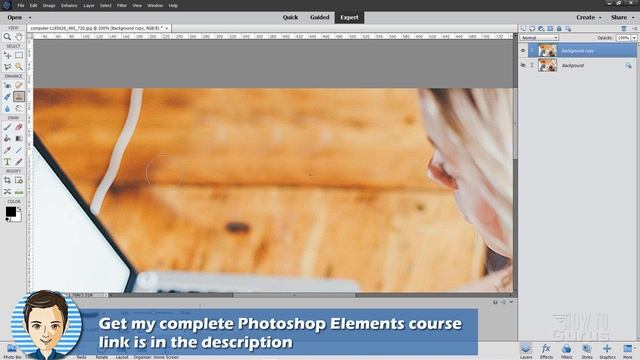Select the Color Picker eyedropper tool

(x=7, y=150)
